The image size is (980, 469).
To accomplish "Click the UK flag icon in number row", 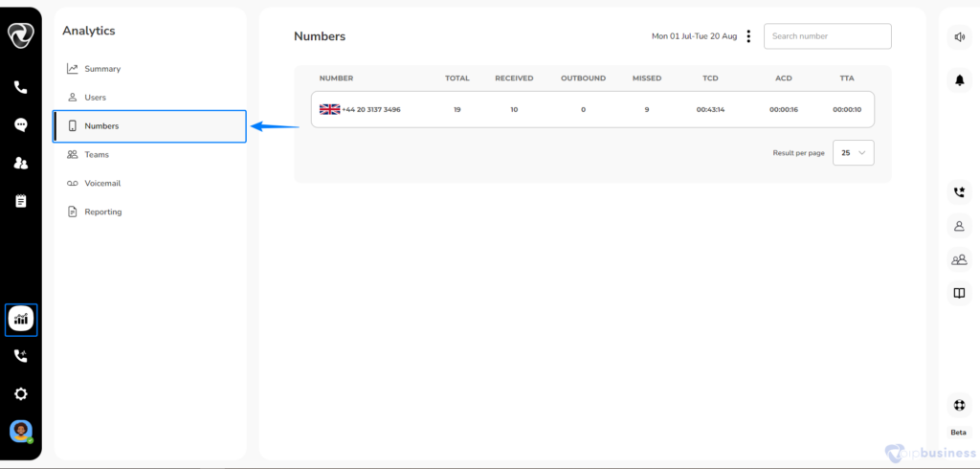I will click(x=329, y=109).
